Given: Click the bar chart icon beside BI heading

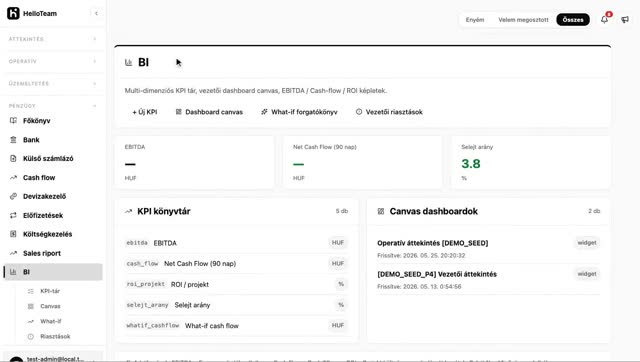Looking at the screenshot, I should (129, 62).
